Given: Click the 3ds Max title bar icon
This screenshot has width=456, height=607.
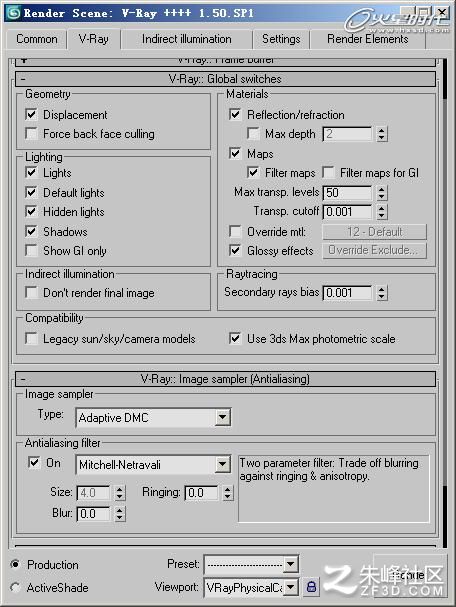Looking at the screenshot, I should tap(14, 13).
